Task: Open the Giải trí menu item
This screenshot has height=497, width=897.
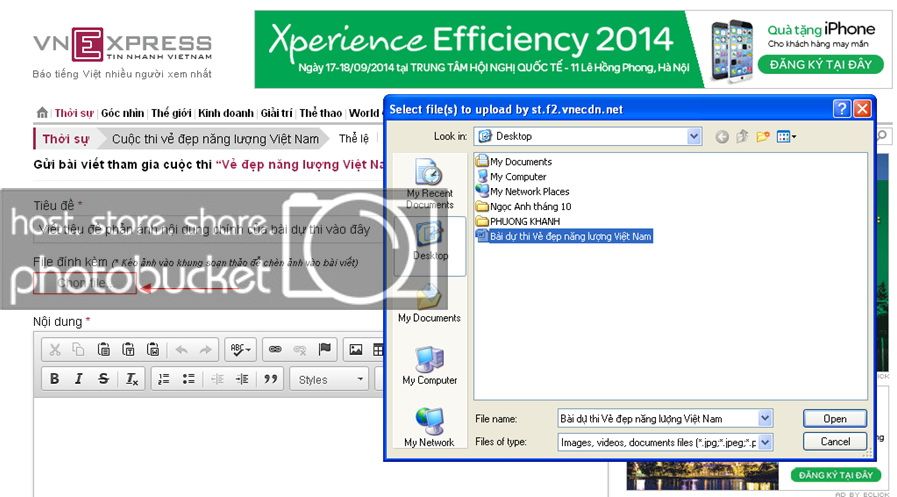Action: (x=276, y=113)
